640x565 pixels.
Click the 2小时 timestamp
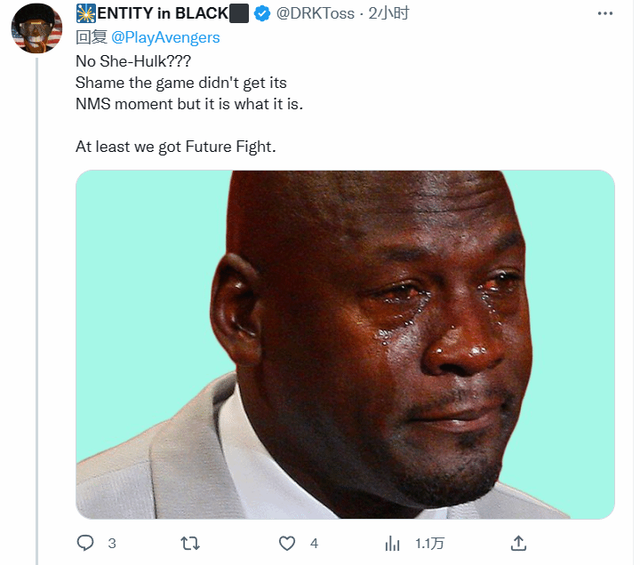pos(389,13)
